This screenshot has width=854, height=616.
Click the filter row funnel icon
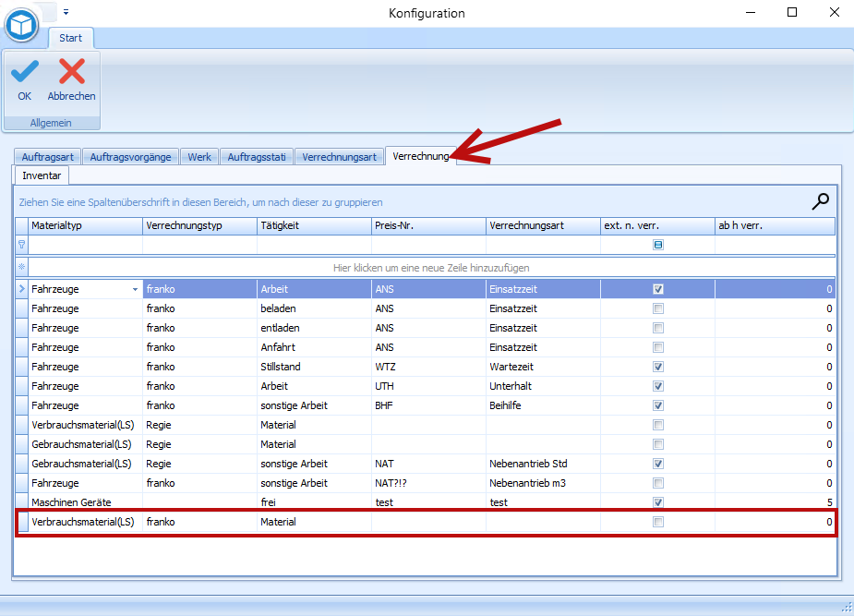point(21,245)
